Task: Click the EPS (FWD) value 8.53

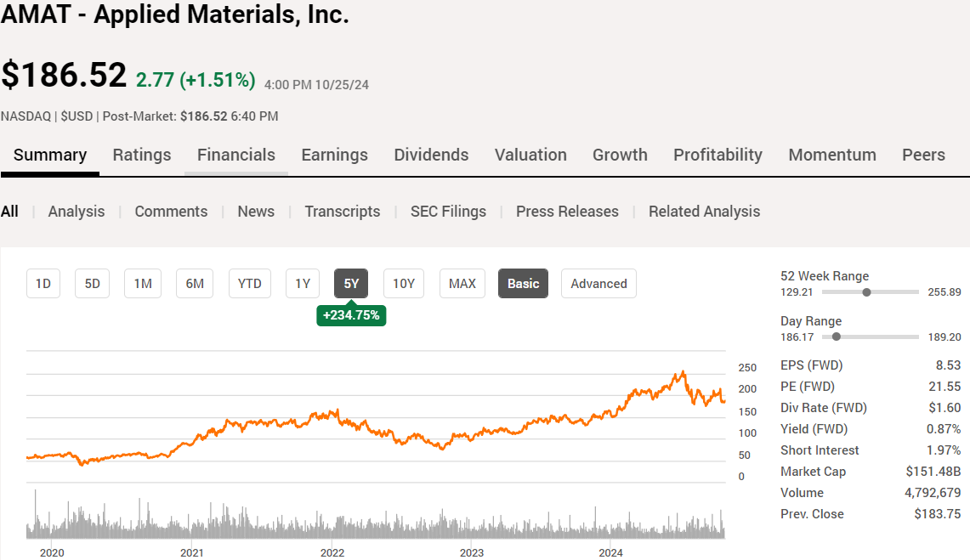Action: (x=949, y=365)
